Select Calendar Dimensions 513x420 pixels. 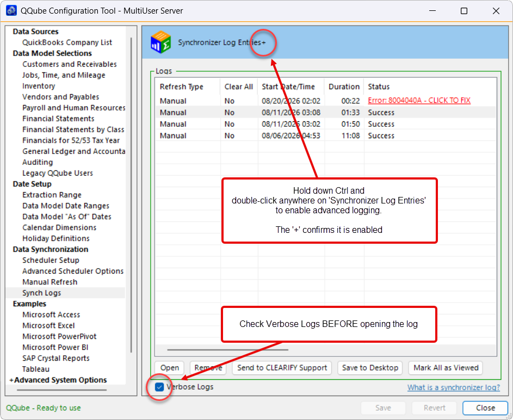(59, 227)
